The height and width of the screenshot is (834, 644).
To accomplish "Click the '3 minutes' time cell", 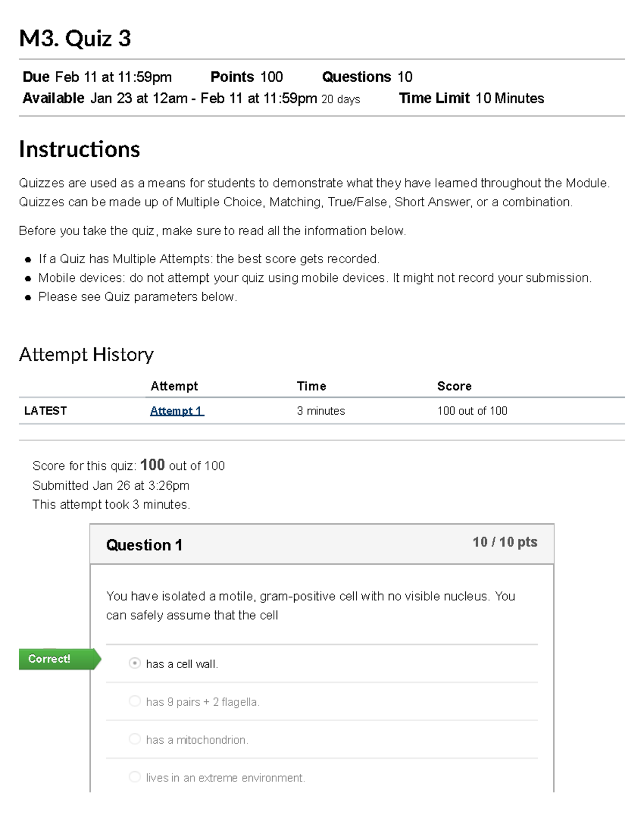I will pyautogui.click(x=321, y=411).
